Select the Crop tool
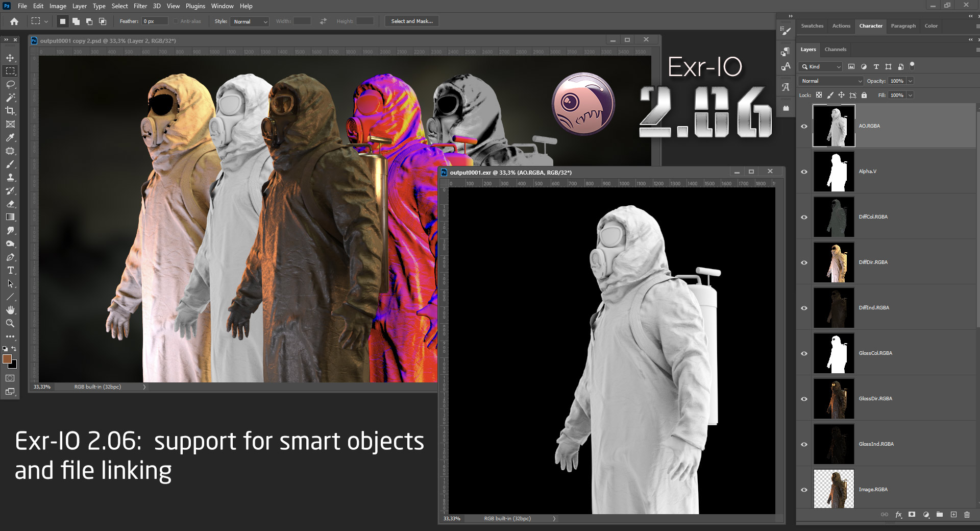980x531 pixels. [10, 111]
